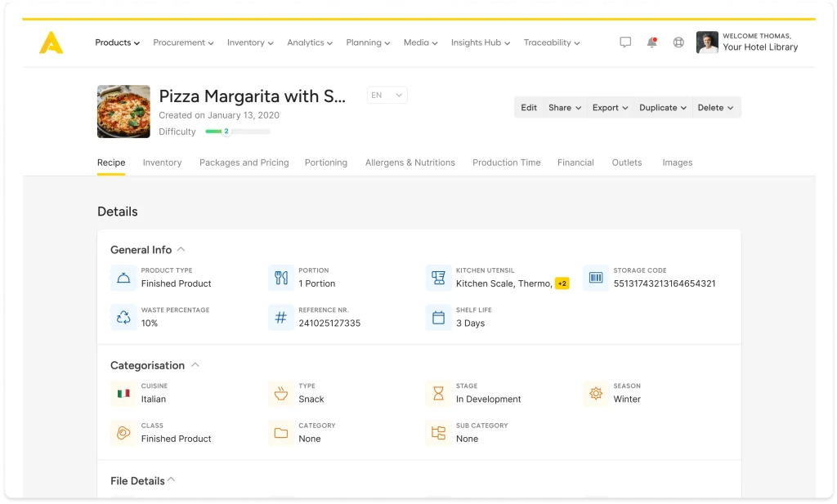Screen dimensions: 837x504
Task: Collapse the General Info section
Action: coord(181,249)
